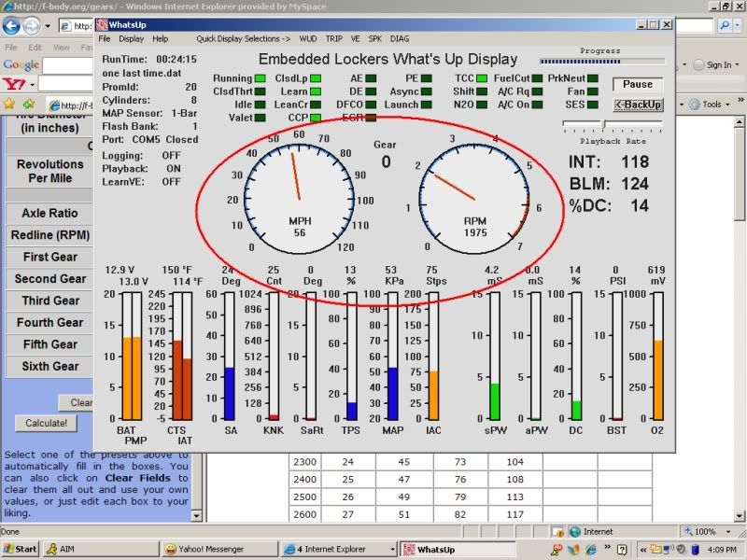Screen dimensions: 747x560
Task: Click the 2500 table cell
Action: [x=305, y=497]
